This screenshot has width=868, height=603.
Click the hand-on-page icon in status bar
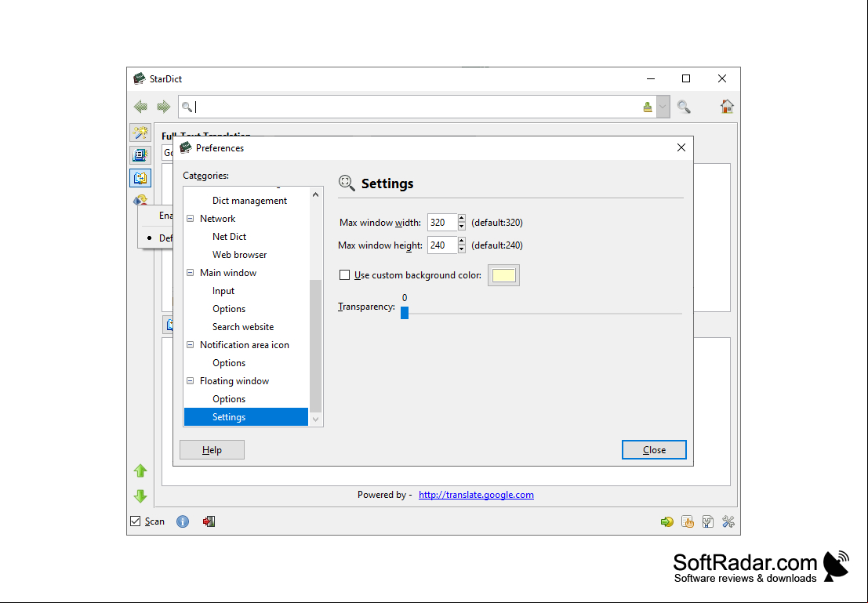tap(688, 521)
